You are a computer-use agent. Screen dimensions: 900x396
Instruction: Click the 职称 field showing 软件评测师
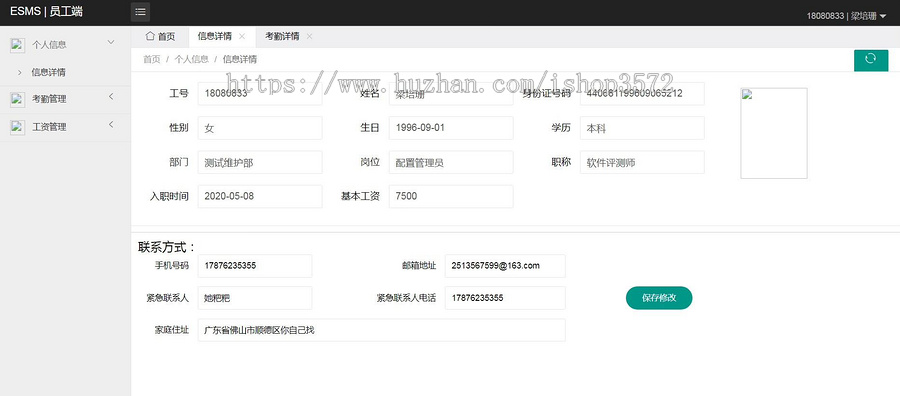[x=642, y=162]
